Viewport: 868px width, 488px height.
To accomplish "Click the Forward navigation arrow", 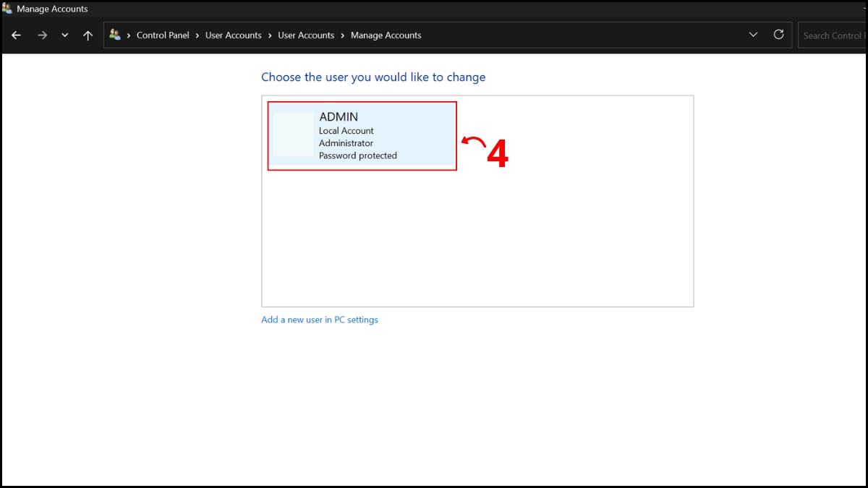I will pos(42,35).
